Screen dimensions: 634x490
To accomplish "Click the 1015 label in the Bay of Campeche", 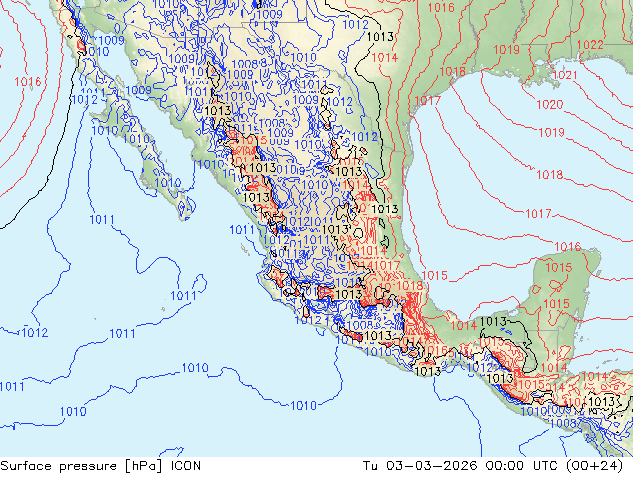I will coord(435,275).
